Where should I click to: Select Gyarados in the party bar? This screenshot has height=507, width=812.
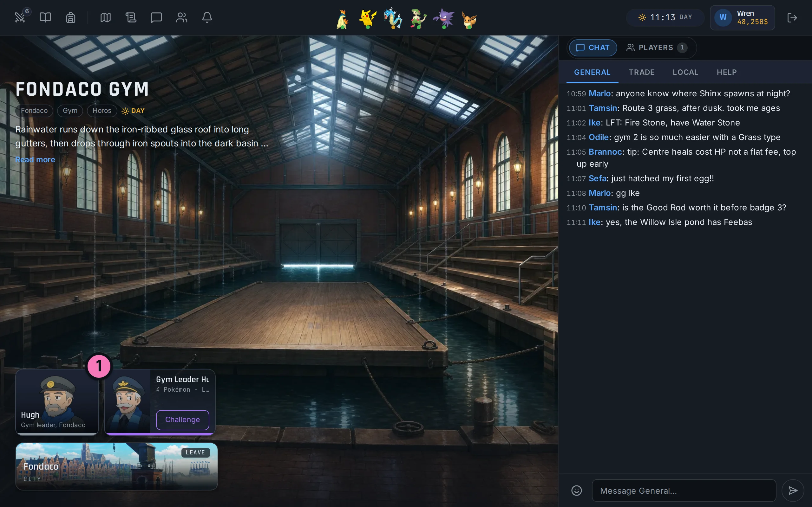pos(393,18)
